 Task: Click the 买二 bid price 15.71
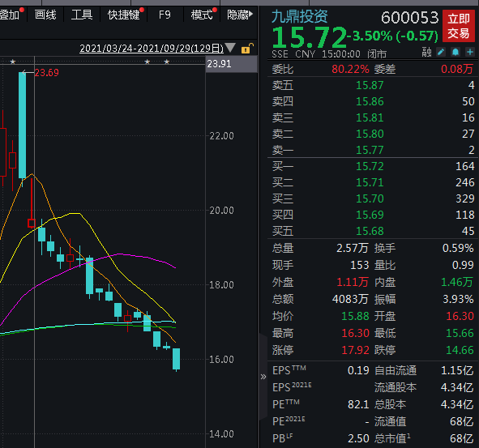click(370, 182)
